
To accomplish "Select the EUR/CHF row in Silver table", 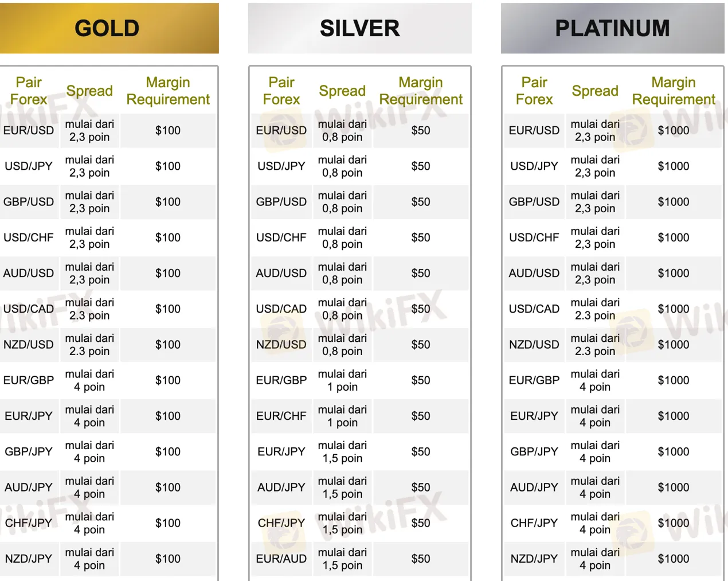I will coord(281,416).
